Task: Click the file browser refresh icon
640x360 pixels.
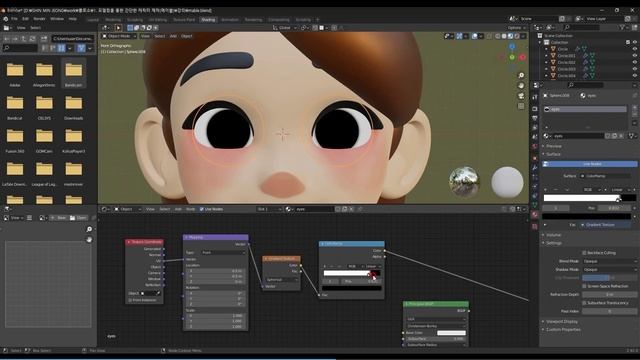Action: [32, 39]
